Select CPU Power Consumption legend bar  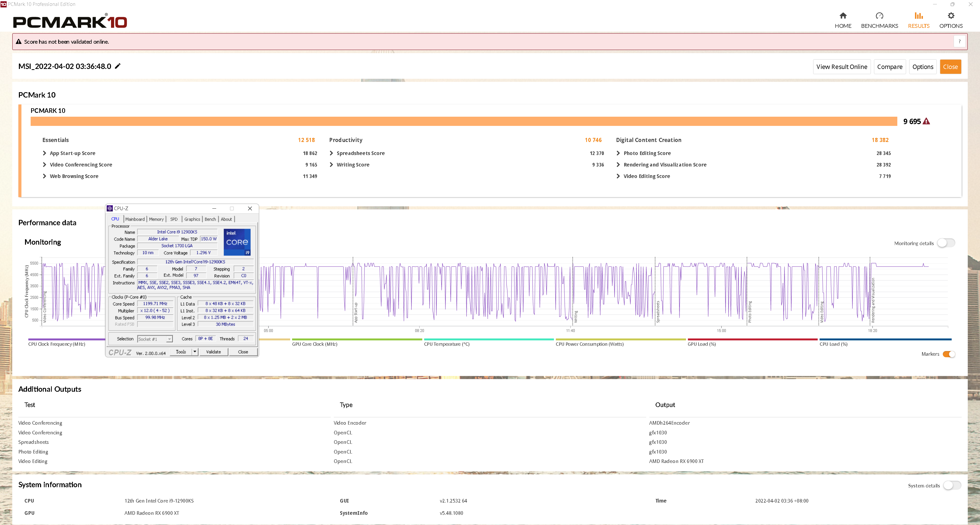[620, 339]
